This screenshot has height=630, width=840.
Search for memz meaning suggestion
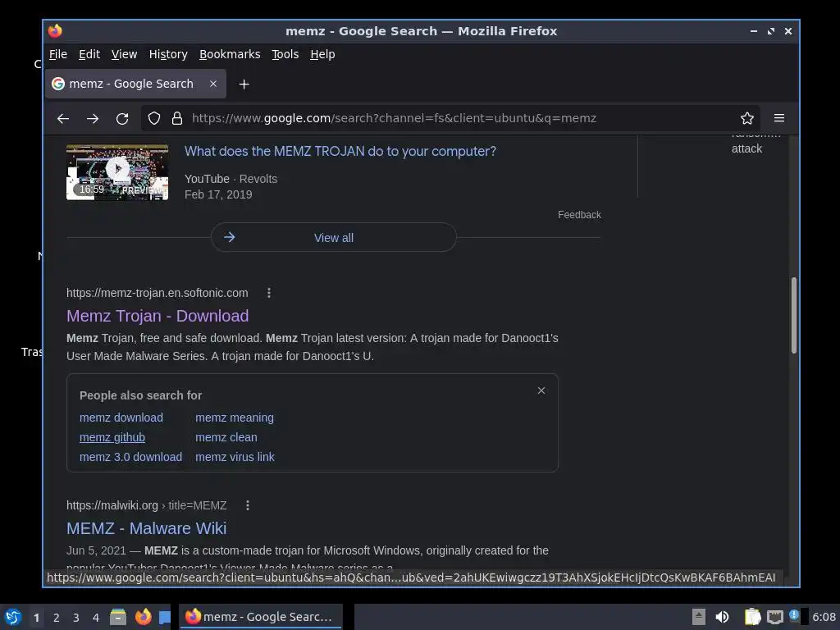pyautogui.click(x=235, y=418)
